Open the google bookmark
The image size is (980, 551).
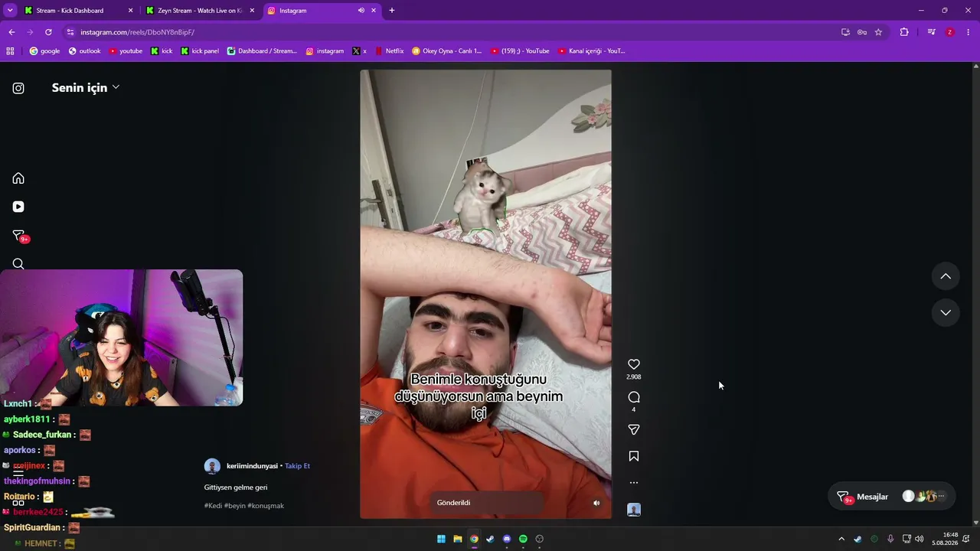click(44, 51)
